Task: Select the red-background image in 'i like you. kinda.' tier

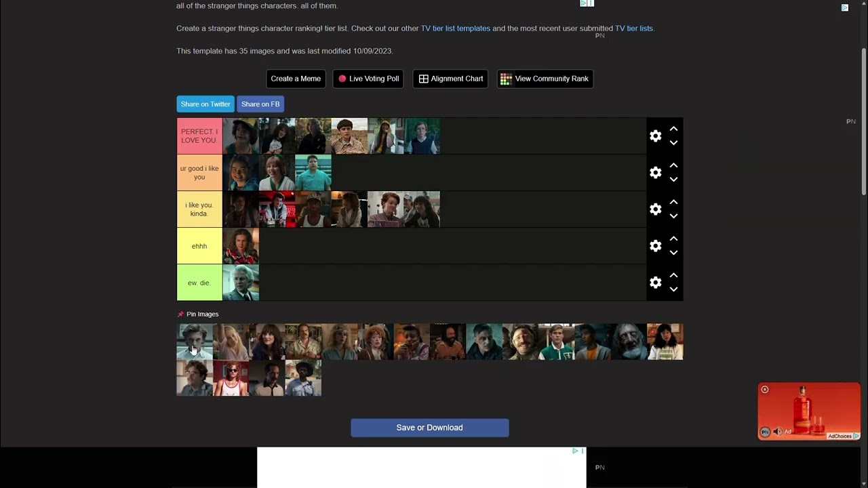Action: (277, 209)
